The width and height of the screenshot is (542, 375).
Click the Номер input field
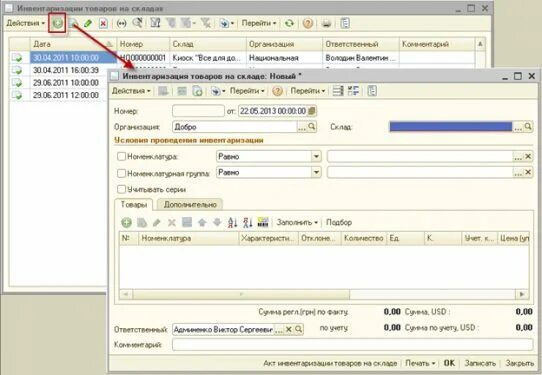click(x=198, y=111)
